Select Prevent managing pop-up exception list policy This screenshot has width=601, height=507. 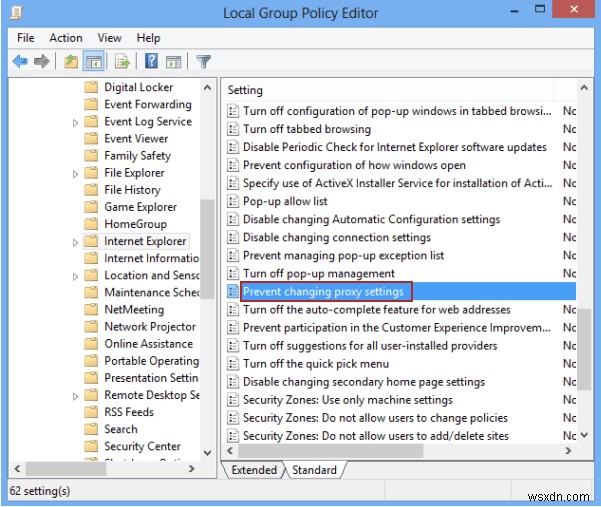343,255
